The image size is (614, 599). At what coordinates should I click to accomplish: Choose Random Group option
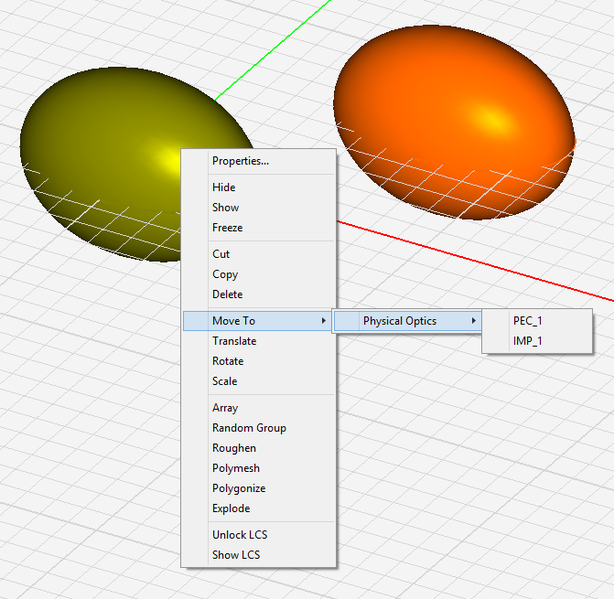click(x=249, y=428)
